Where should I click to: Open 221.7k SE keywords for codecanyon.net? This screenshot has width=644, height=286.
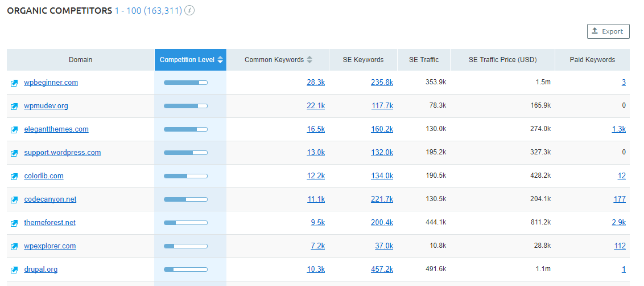point(382,199)
